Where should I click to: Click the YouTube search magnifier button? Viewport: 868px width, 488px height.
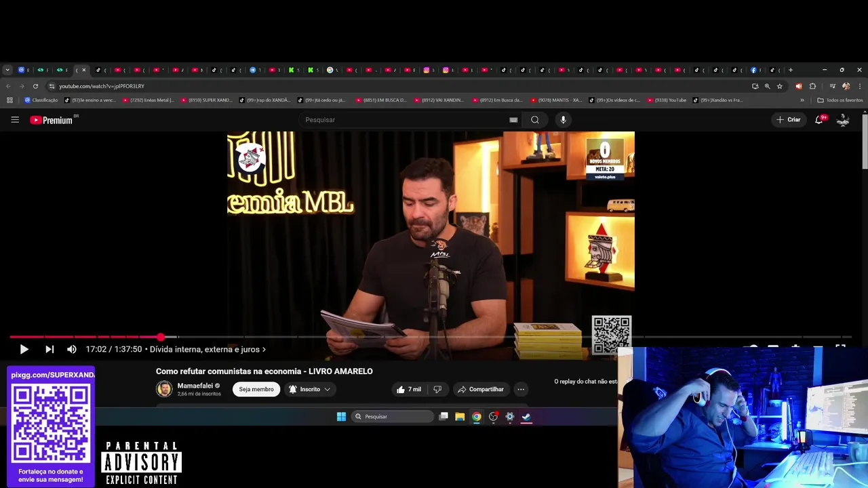pyautogui.click(x=535, y=120)
